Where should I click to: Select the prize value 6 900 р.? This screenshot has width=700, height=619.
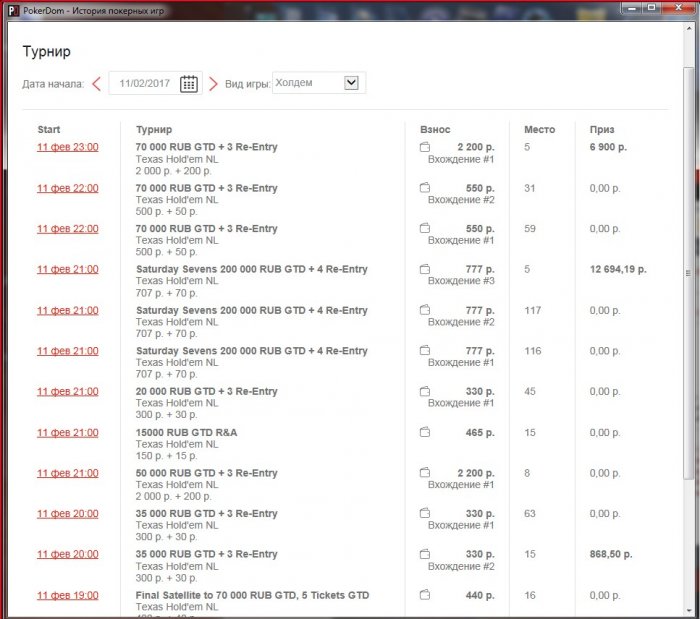coord(608,147)
